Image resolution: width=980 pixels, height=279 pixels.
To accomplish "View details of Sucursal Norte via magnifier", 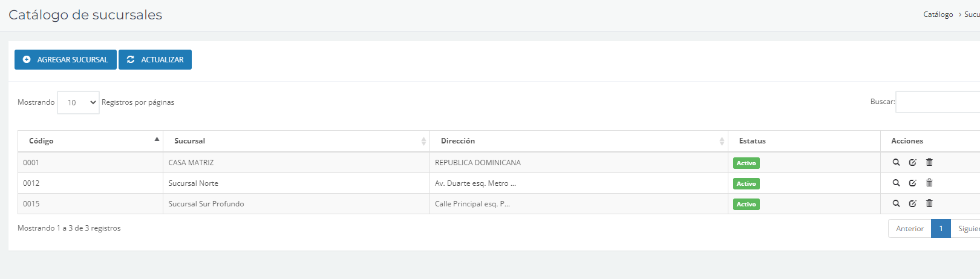I will coord(896,183).
